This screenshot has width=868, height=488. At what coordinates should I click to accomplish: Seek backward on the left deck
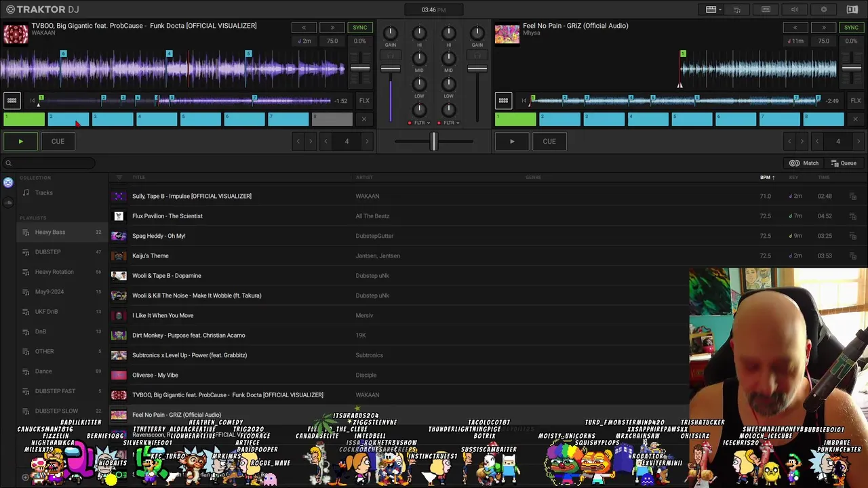[304, 28]
